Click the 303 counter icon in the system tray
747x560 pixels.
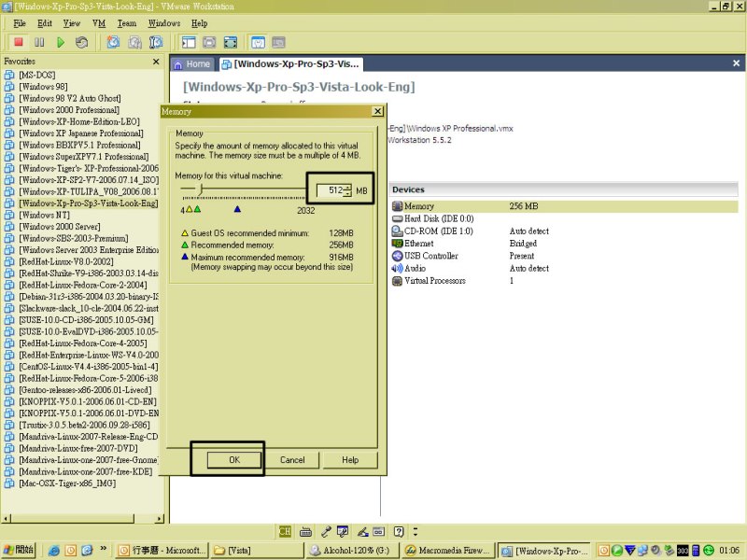(683, 551)
